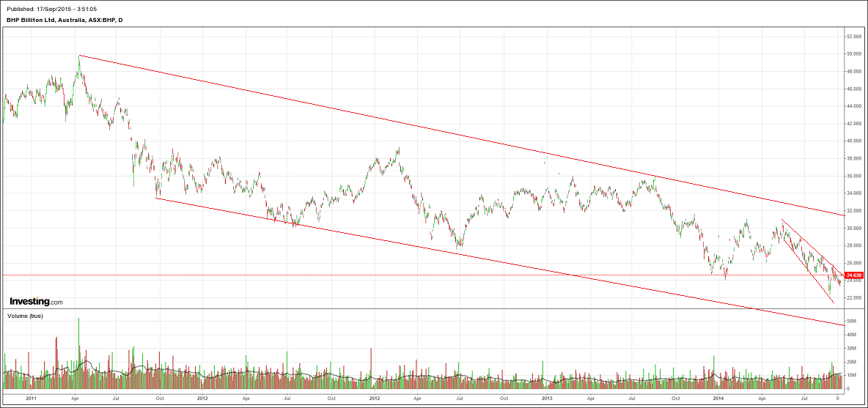This screenshot has height=408, width=868.
Task: Click the 52.000 price axis label
Action: pyautogui.click(x=854, y=37)
